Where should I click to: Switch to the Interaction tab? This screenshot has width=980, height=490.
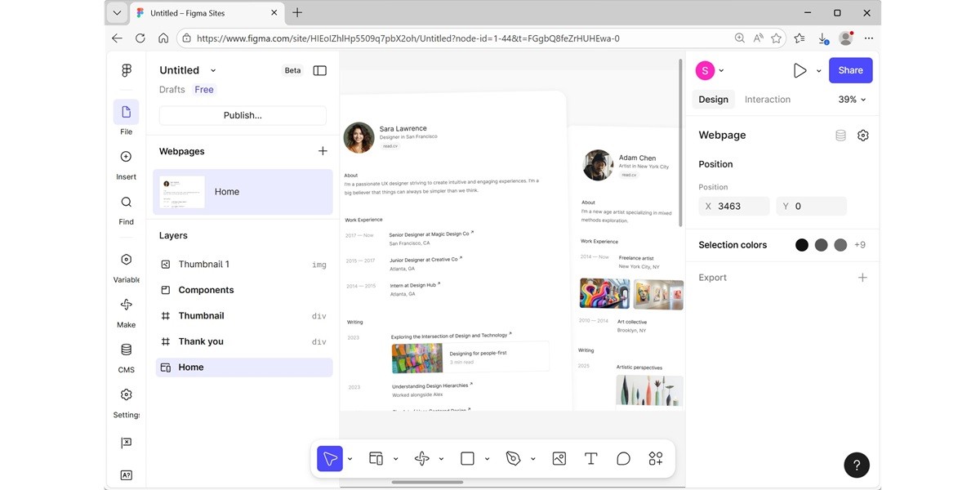tap(767, 99)
